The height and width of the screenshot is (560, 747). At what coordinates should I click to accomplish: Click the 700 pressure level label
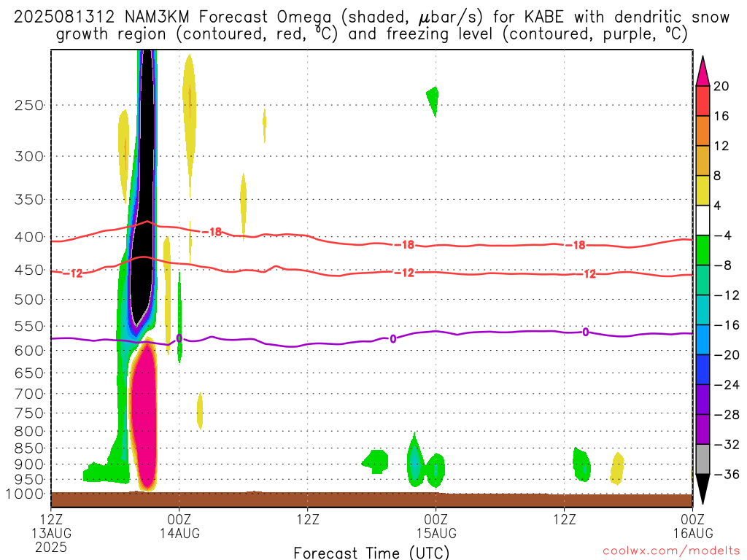coord(28,394)
